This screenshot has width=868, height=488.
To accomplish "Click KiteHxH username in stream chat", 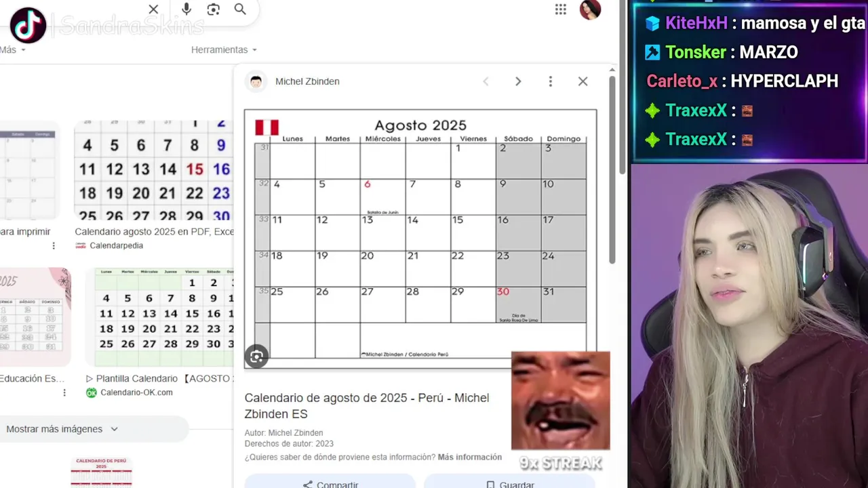I will click(x=696, y=23).
